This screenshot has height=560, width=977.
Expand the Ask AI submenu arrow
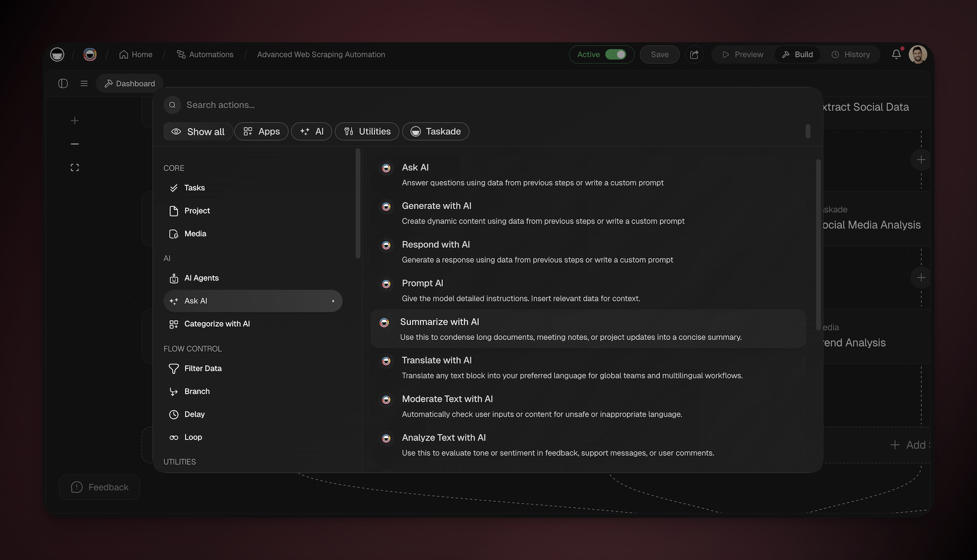pyautogui.click(x=333, y=301)
